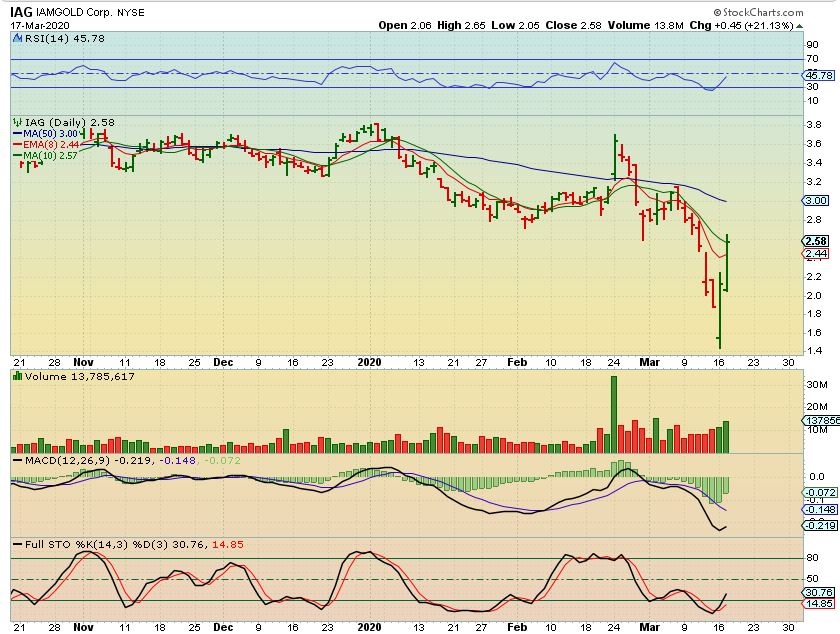840x634 pixels.
Task: Select the High 2.65 value
Action: (x=461, y=25)
